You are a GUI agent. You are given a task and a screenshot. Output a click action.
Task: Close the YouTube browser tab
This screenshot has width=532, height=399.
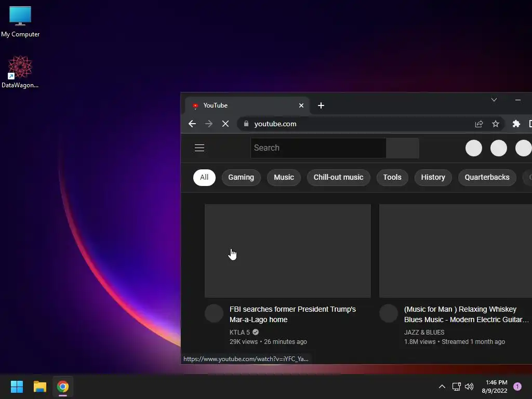click(x=301, y=105)
